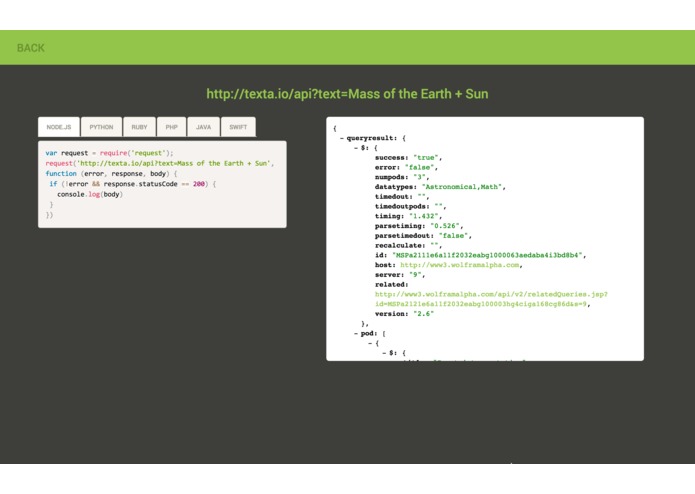Image resolution: width=695 pixels, height=494 pixels.
Task: Click the console.log(body) code line
Action: pyautogui.click(x=90, y=194)
